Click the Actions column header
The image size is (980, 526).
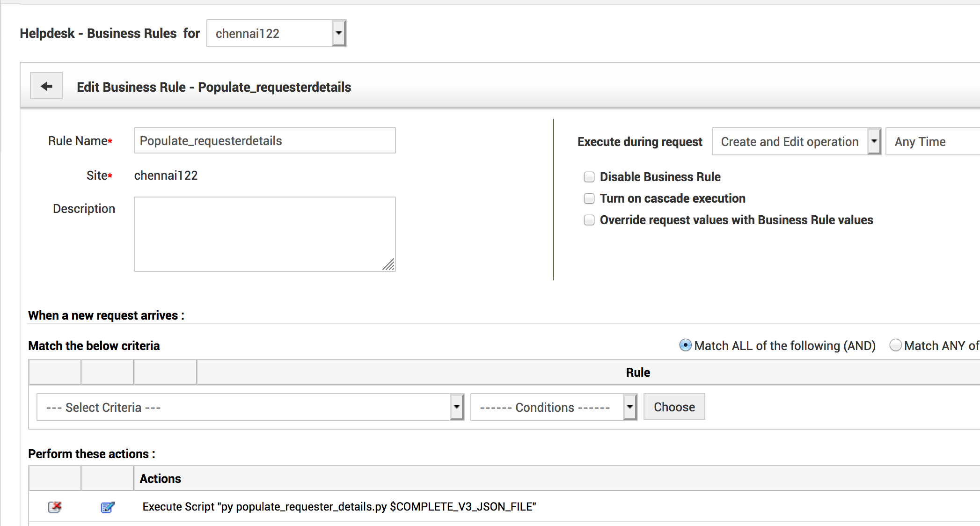160,478
